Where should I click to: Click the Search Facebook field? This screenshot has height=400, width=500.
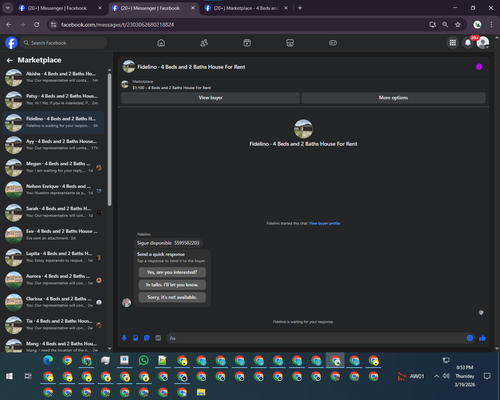click(x=64, y=43)
